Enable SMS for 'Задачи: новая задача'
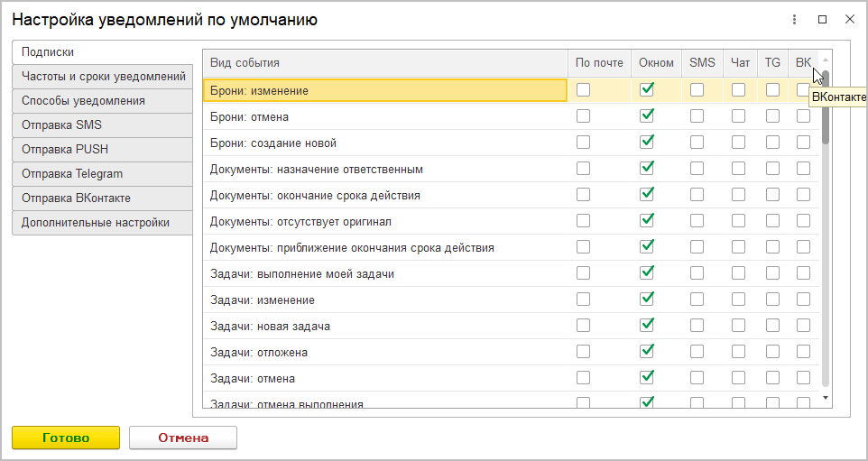 [697, 325]
